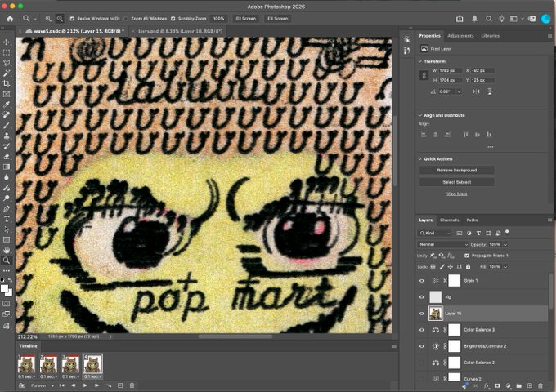Flip layer vertically in Transform
This screenshot has height=392, width=556.
(x=489, y=91)
